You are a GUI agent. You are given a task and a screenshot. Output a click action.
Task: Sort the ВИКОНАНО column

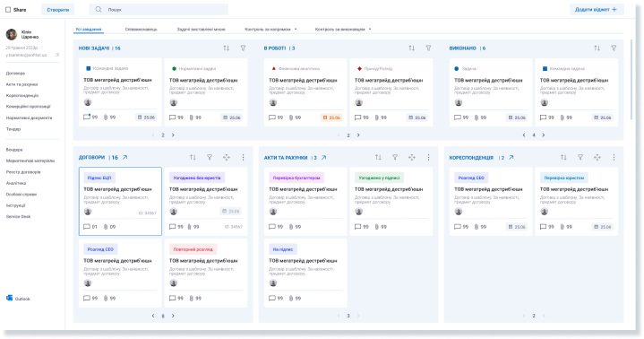coord(597,48)
